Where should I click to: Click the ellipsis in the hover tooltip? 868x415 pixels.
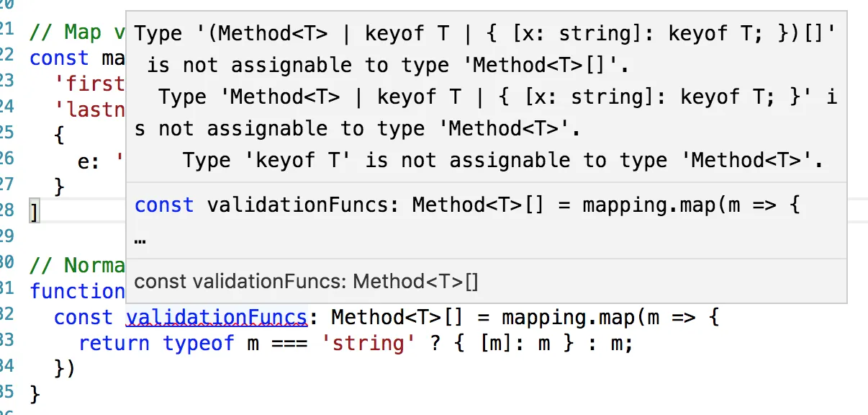(x=140, y=238)
